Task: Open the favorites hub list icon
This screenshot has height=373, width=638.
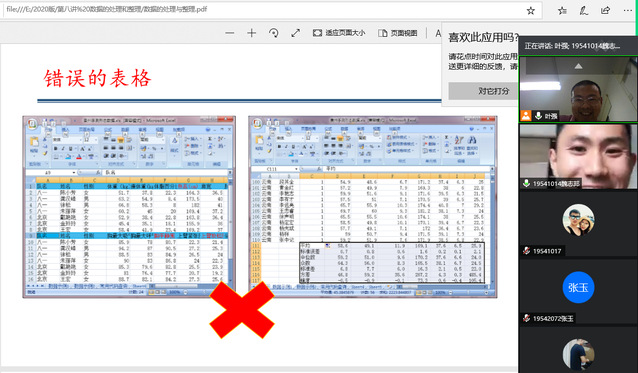Action: [x=562, y=11]
